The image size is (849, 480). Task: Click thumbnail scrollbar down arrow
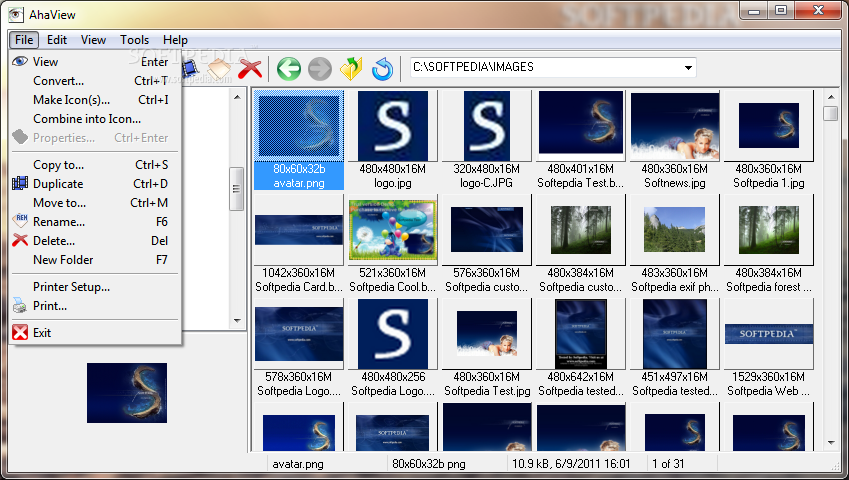pyautogui.click(x=831, y=443)
